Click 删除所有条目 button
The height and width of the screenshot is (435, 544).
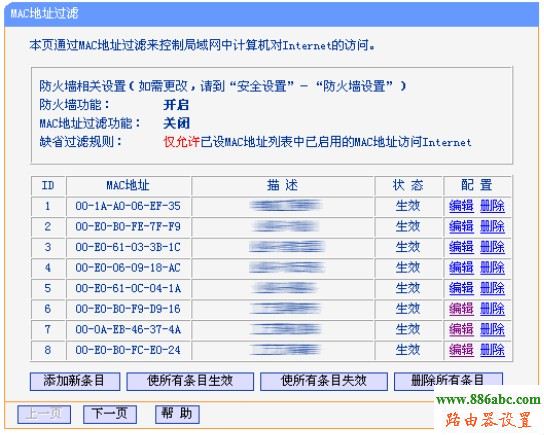coord(448,381)
